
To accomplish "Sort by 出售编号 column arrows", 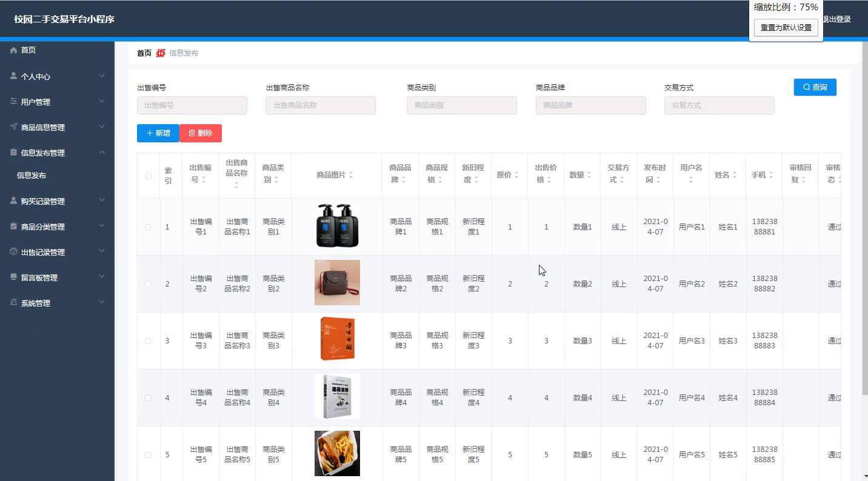I will click(x=204, y=180).
